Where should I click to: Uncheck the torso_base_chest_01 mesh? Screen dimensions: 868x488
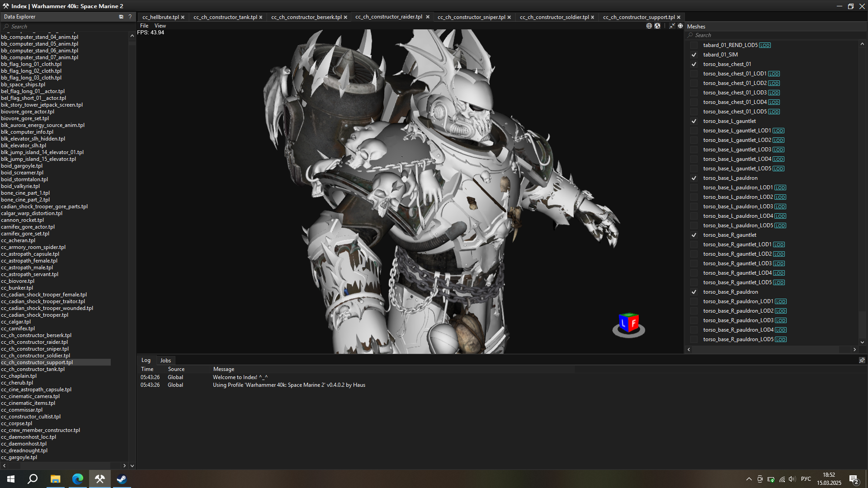[x=693, y=64]
